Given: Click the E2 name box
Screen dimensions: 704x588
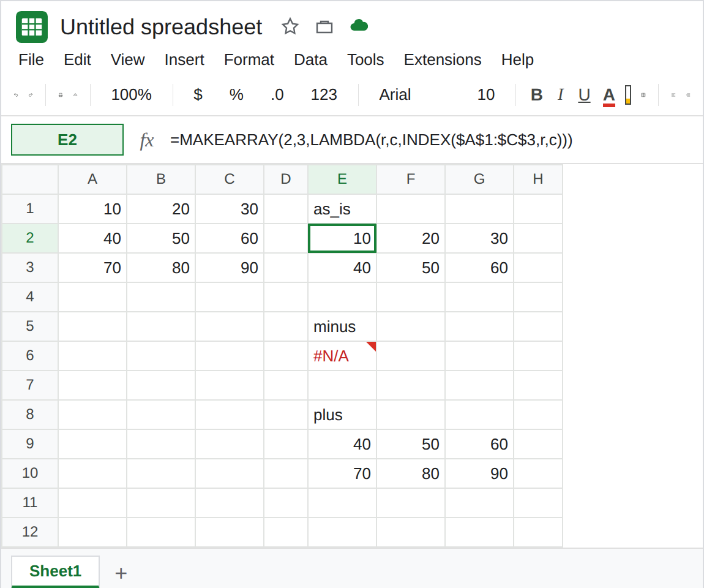Looking at the screenshot, I should tap(67, 140).
